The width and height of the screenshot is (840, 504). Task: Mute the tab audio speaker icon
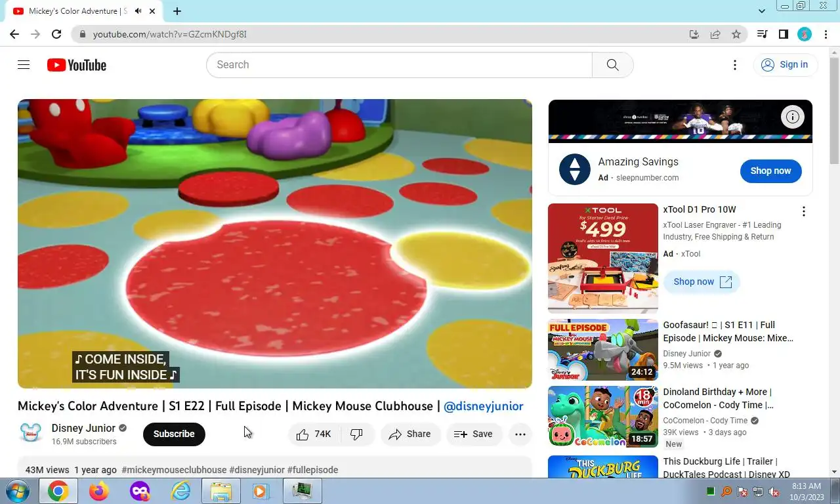coord(138,11)
